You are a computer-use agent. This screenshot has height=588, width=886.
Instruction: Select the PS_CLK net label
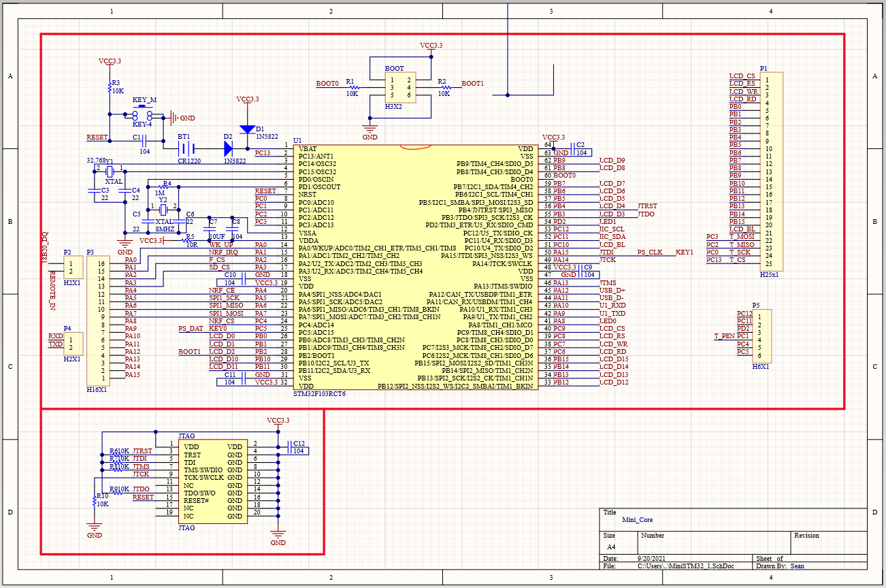click(650, 252)
